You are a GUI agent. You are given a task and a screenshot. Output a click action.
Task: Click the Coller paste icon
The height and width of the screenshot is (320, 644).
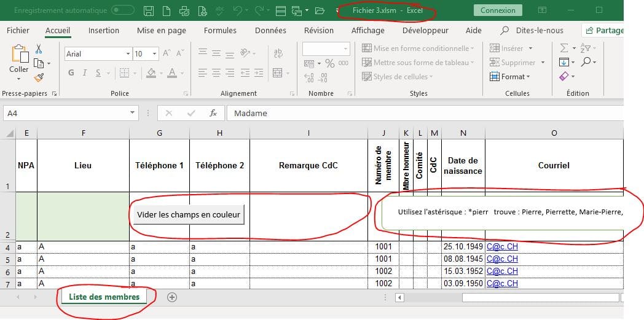(18, 60)
